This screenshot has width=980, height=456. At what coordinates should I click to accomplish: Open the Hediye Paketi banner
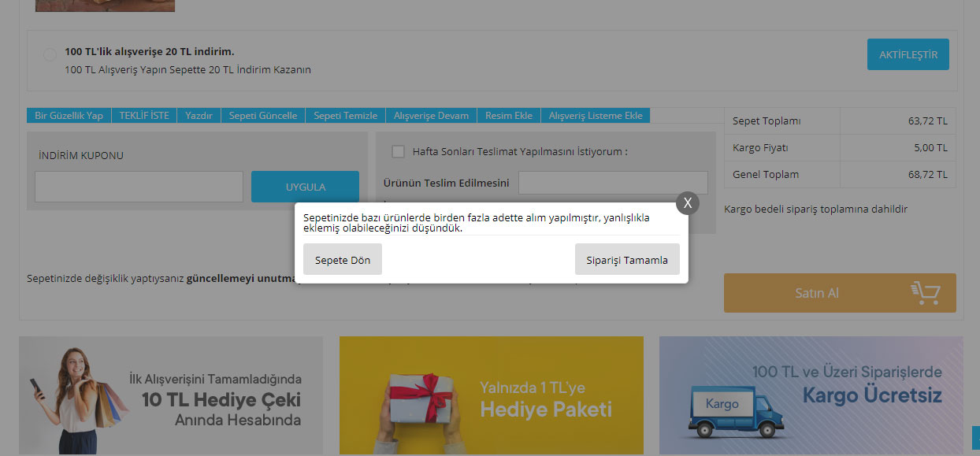pos(492,395)
